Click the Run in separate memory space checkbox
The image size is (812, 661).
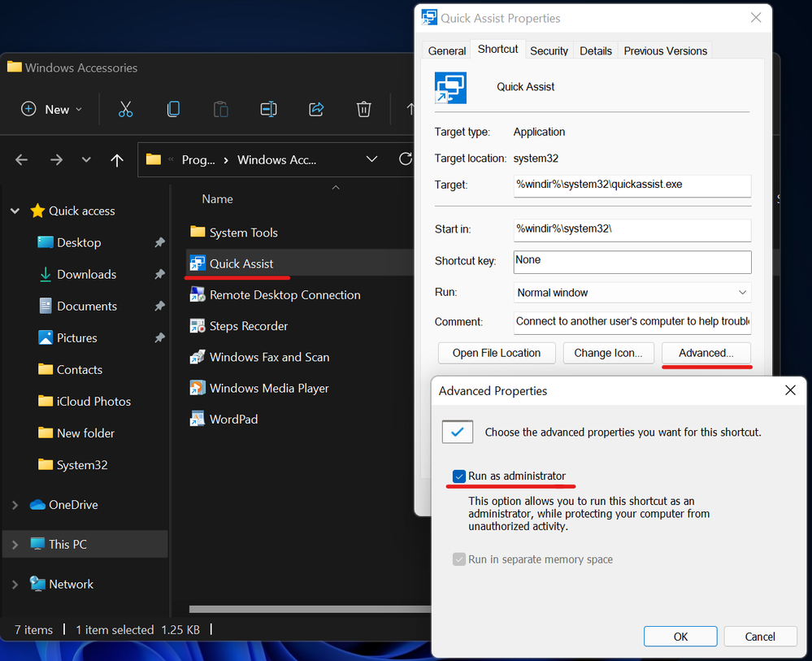pyautogui.click(x=459, y=559)
